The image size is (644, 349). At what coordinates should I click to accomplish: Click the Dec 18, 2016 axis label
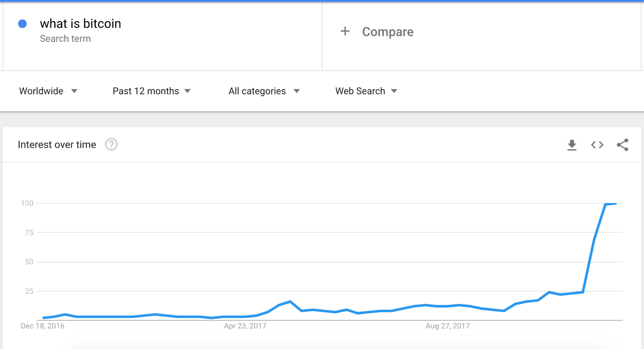[x=43, y=326]
